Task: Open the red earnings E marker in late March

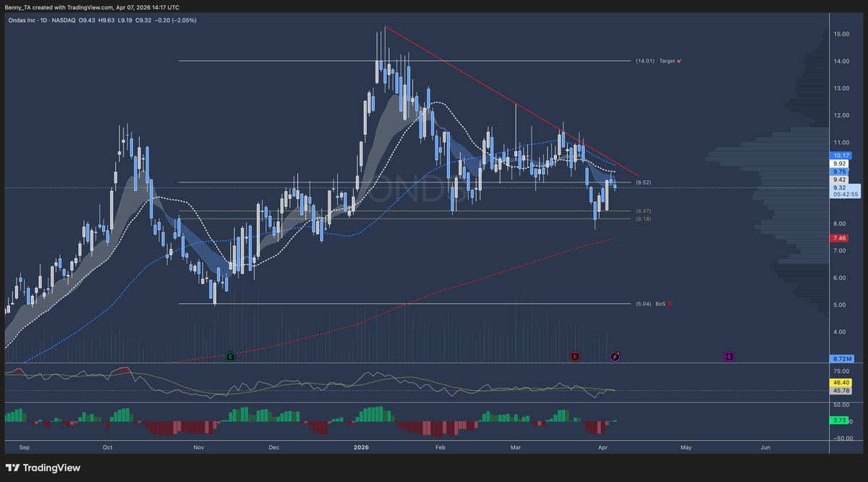Action: tap(574, 356)
